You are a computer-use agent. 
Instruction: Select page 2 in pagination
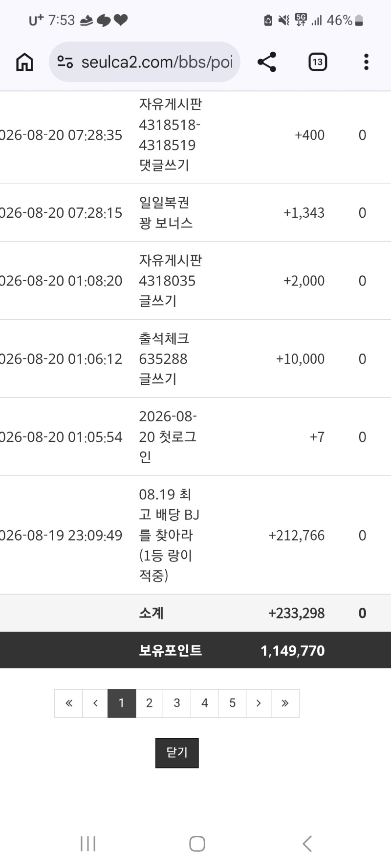pyautogui.click(x=149, y=703)
